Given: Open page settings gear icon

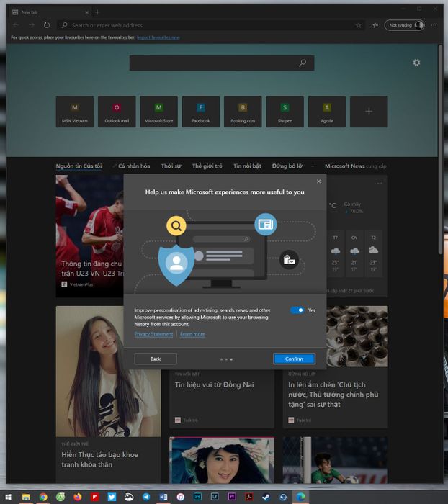Looking at the screenshot, I should (416, 63).
